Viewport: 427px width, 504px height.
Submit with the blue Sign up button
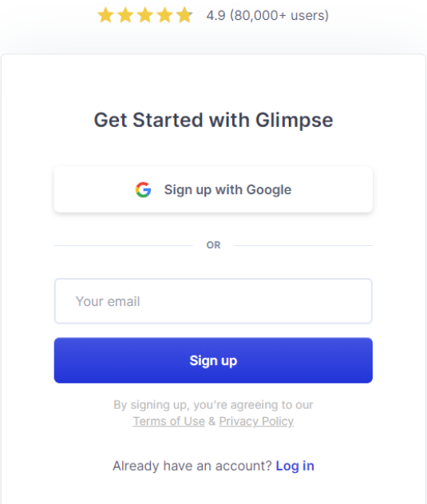(x=213, y=360)
